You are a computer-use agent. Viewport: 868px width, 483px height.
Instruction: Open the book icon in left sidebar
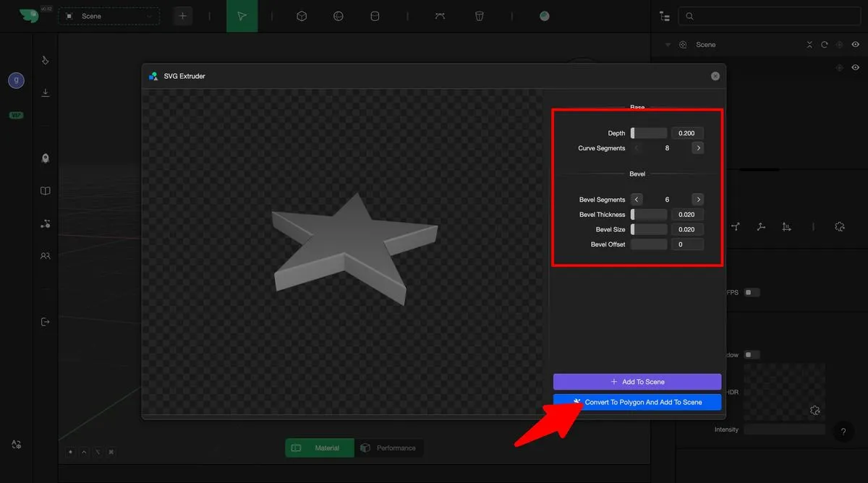[45, 191]
